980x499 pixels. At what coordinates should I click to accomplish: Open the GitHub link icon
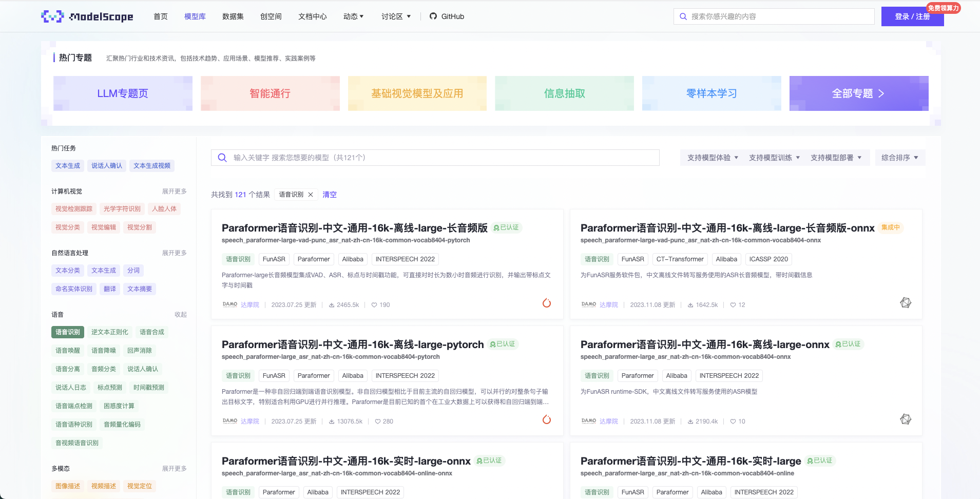[x=433, y=16]
